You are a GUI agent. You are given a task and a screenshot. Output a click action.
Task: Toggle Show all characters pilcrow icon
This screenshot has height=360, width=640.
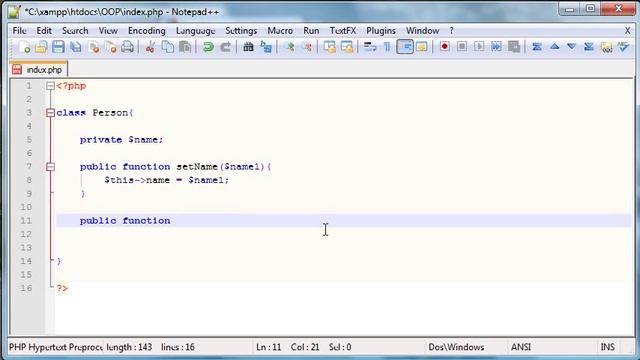387,47
